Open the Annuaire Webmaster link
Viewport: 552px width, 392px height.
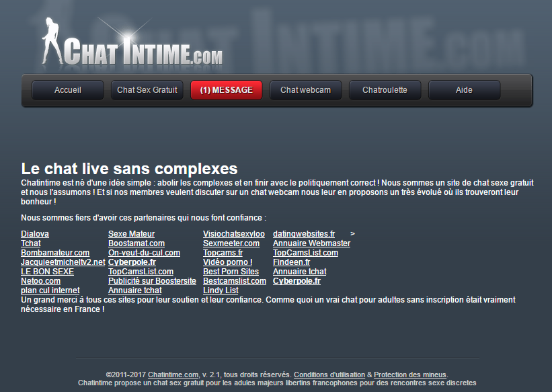click(311, 243)
